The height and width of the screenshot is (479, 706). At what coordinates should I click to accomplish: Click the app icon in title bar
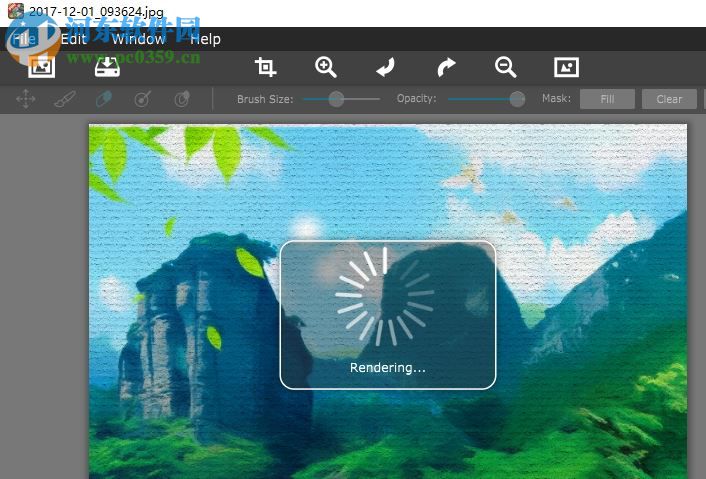tap(16, 10)
